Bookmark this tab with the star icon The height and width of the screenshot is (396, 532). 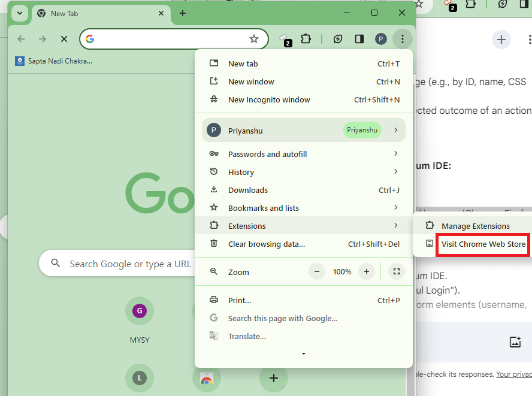tap(254, 39)
